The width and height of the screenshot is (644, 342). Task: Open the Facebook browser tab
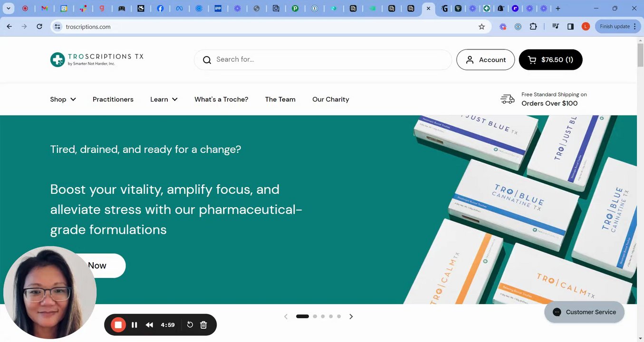pyautogui.click(x=160, y=9)
